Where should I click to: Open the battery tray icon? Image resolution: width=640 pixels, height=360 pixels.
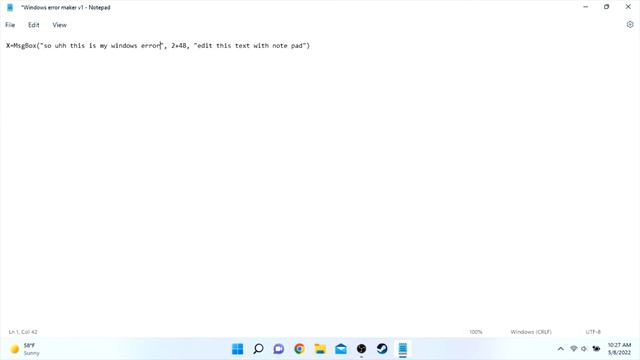click(x=596, y=349)
